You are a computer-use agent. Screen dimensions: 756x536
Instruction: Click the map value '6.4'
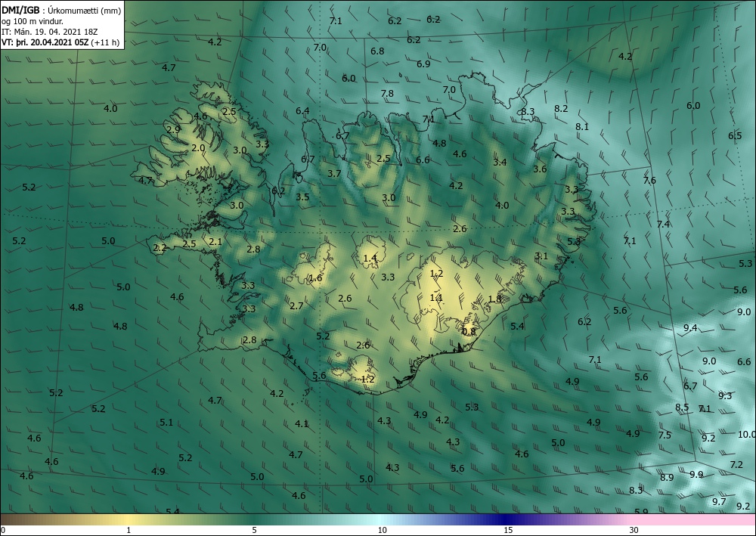(x=302, y=111)
